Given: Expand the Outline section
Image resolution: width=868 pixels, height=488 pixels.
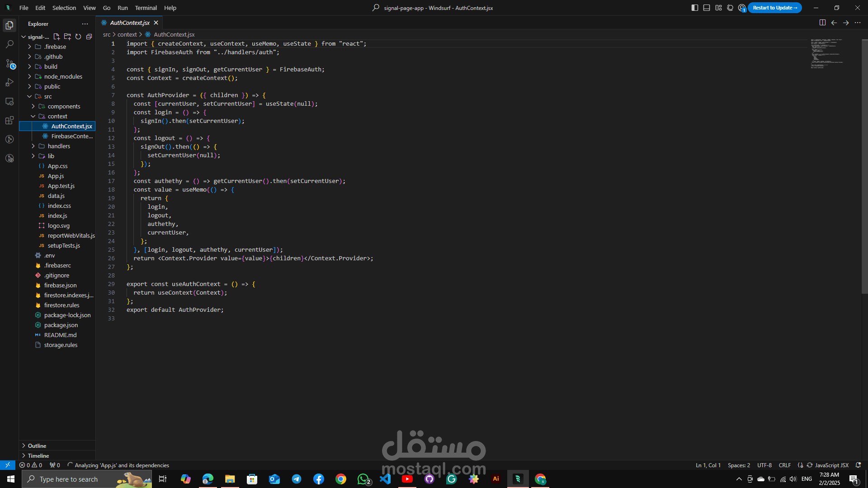Looking at the screenshot, I should pos(37,446).
